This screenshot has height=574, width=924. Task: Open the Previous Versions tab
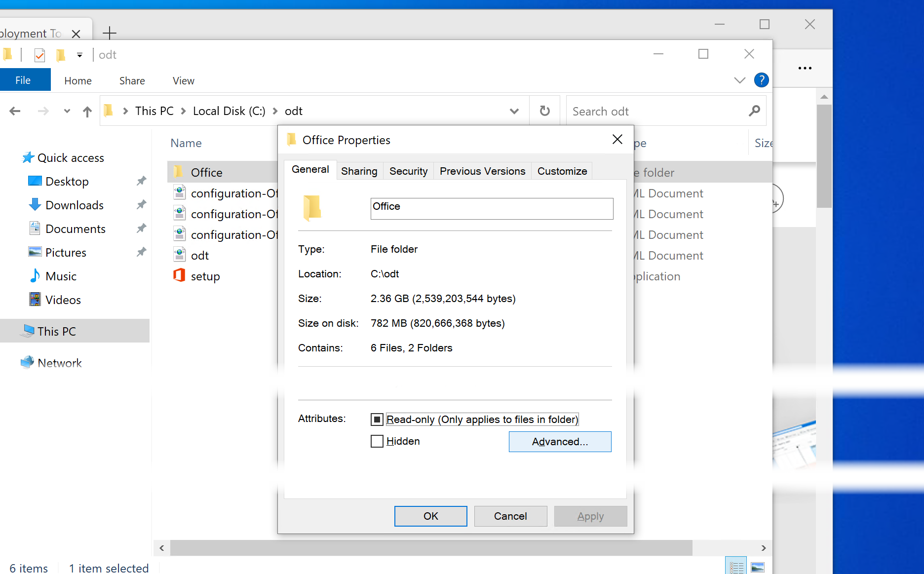(x=482, y=171)
